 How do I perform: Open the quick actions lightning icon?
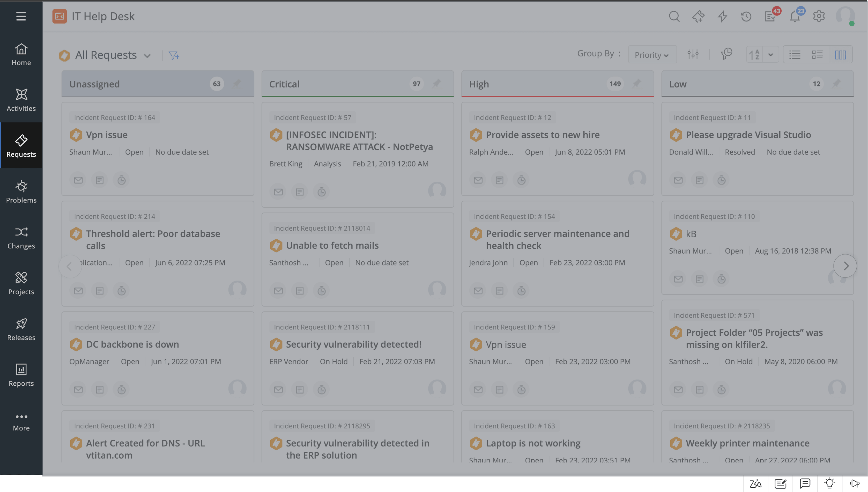tap(722, 16)
